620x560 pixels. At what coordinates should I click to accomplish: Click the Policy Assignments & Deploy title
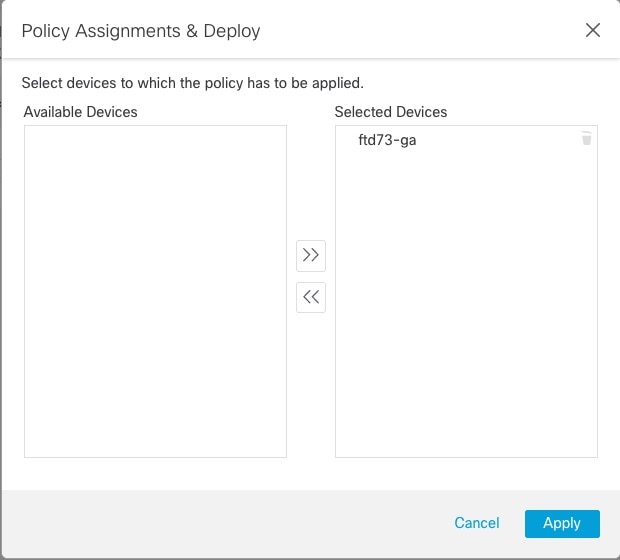(x=141, y=31)
